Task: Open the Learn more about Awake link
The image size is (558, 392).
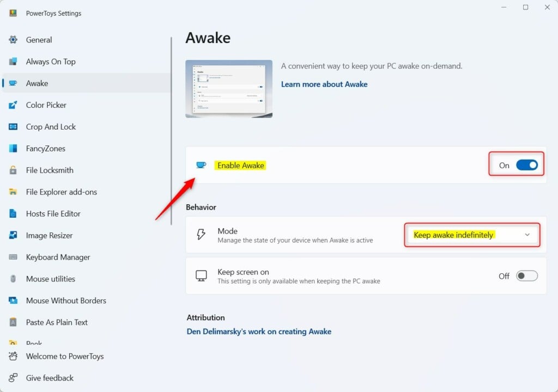Action: coord(324,84)
